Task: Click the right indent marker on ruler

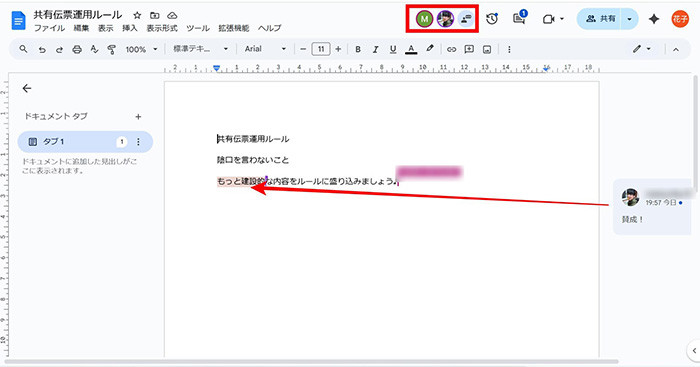Action: (546, 68)
